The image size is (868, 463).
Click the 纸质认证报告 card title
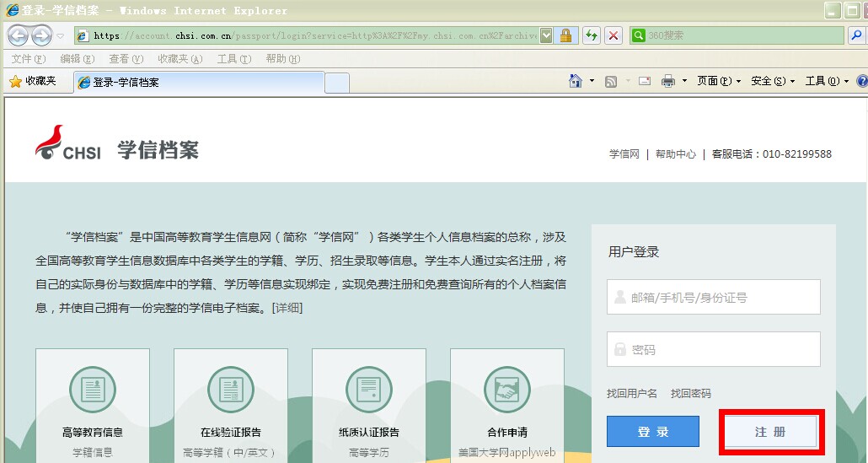(x=368, y=432)
